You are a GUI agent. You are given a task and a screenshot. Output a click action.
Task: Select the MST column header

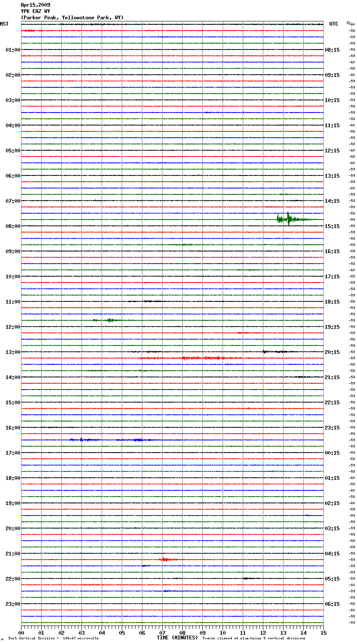tap(4, 24)
